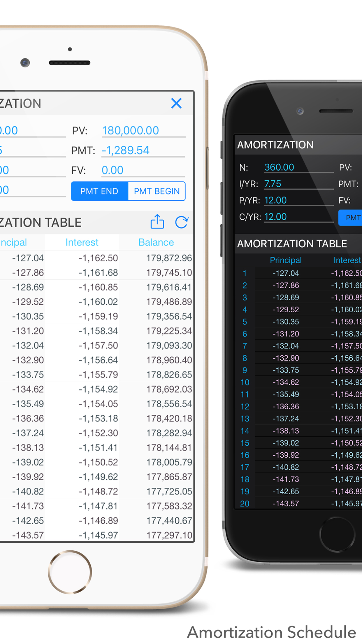This screenshot has width=362, height=644.
Task: Tap the I/YR field showing 7.75
Action: point(273,184)
